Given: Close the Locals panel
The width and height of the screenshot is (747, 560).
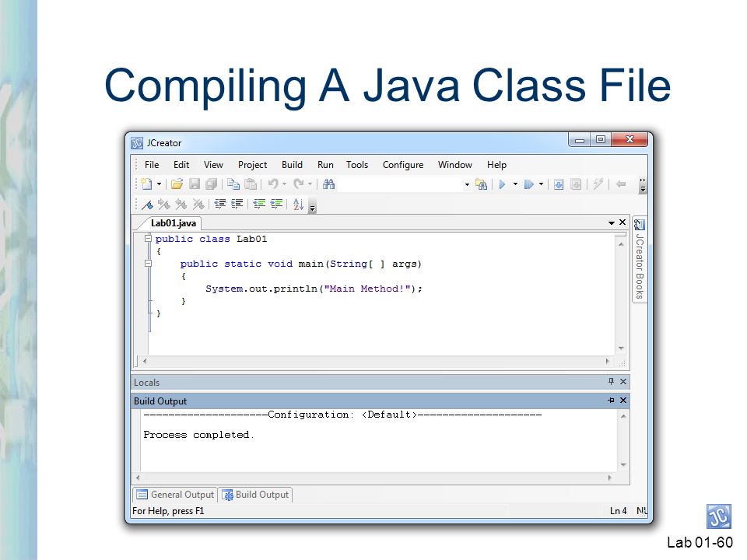Looking at the screenshot, I should coord(622,381).
